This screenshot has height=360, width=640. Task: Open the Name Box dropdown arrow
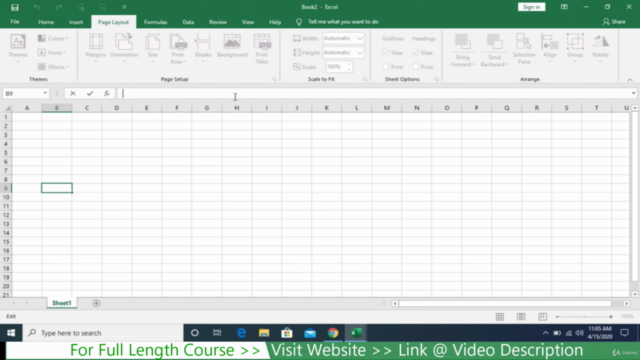tap(45, 93)
